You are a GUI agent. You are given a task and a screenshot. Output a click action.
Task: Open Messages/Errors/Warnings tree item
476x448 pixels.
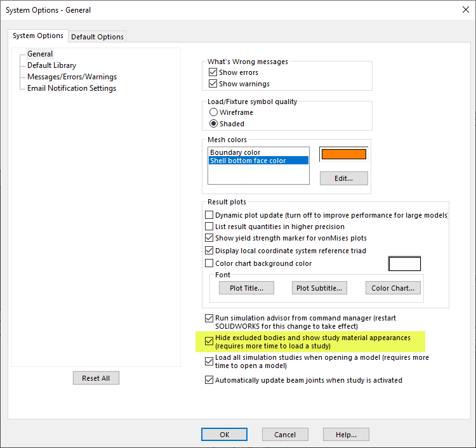pyautogui.click(x=72, y=77)
